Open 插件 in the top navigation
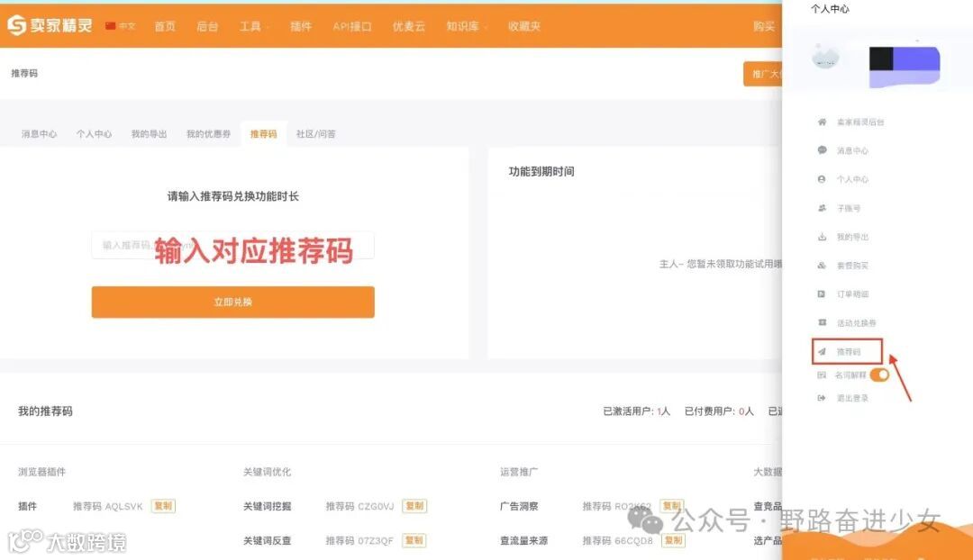The height and width of the screenshot is (560, 973). 301,26
